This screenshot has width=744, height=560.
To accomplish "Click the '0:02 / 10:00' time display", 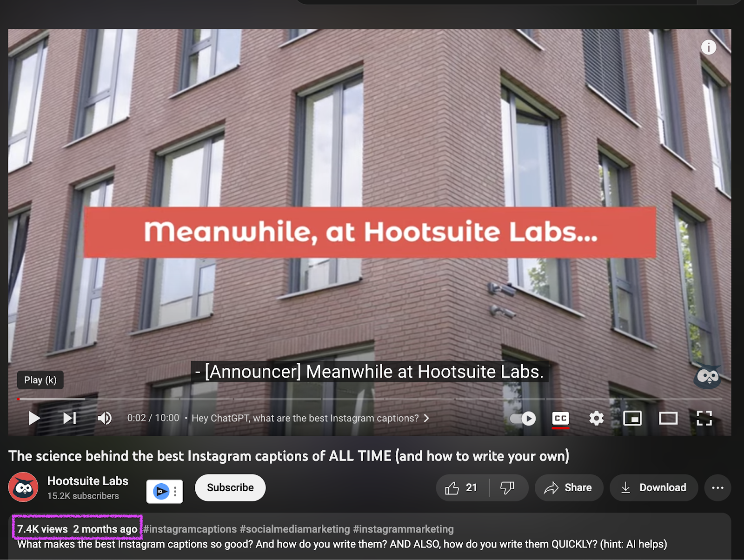I will point(153,418).
